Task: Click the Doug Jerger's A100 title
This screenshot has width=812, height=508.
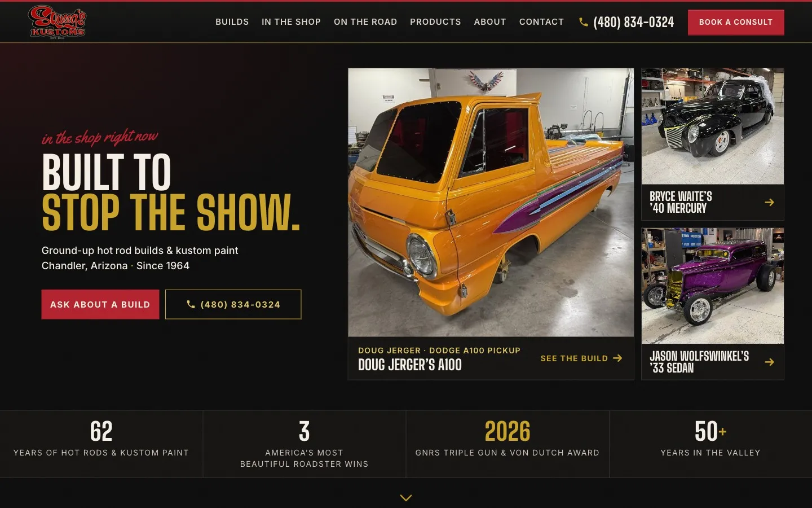Action: pos(410,365)
